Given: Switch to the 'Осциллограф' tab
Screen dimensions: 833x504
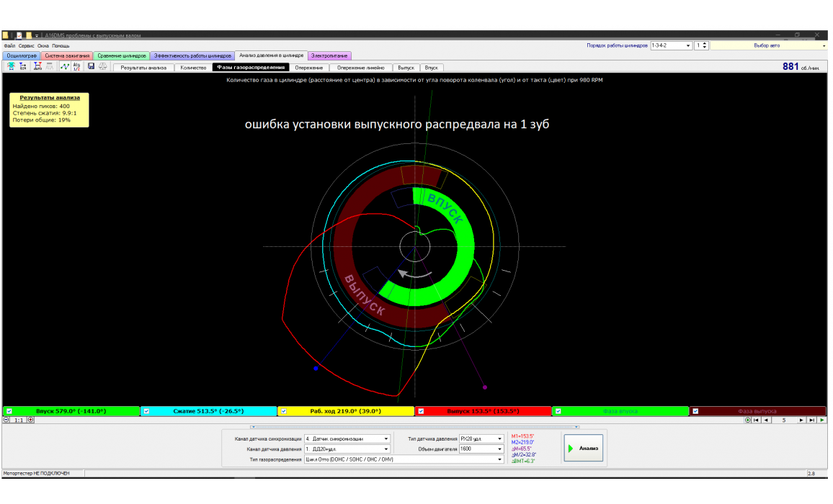Looking at the screenshot, I should (x=21, y=55).
